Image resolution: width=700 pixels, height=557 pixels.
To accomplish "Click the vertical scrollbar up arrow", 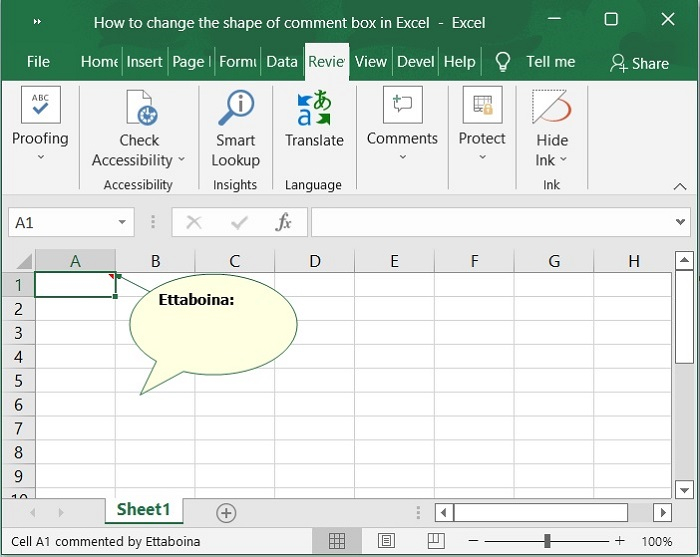I will coord(684,260).
